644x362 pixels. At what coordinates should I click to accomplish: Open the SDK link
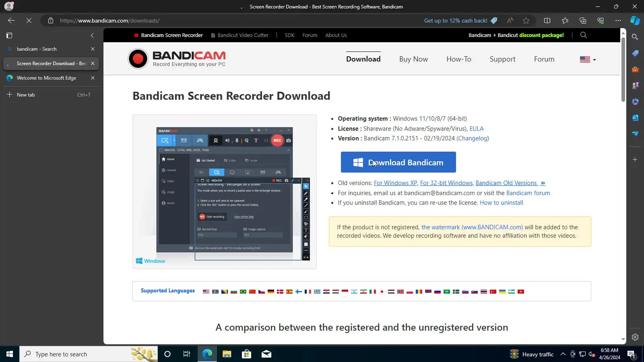click(289, 35)
